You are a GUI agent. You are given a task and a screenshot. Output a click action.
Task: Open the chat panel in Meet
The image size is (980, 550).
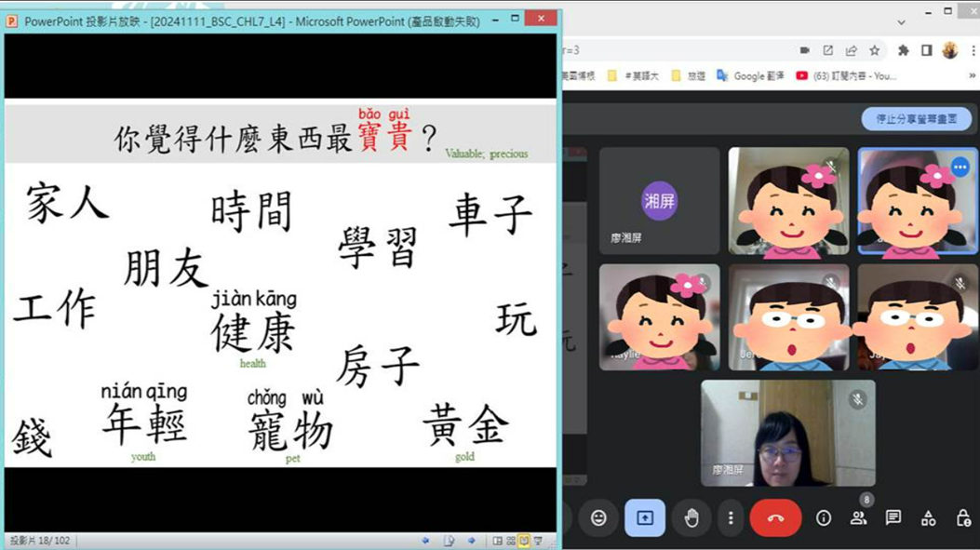pos(893,517)
